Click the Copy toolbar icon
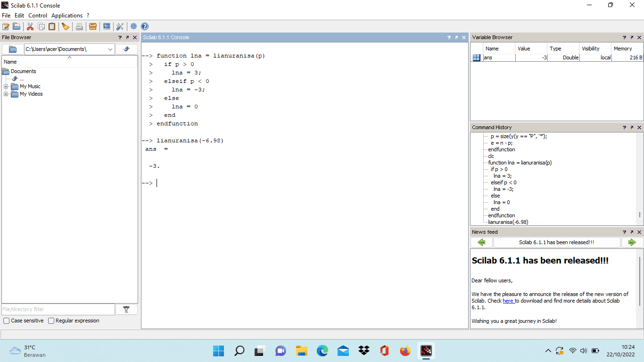 click(41, 26)
